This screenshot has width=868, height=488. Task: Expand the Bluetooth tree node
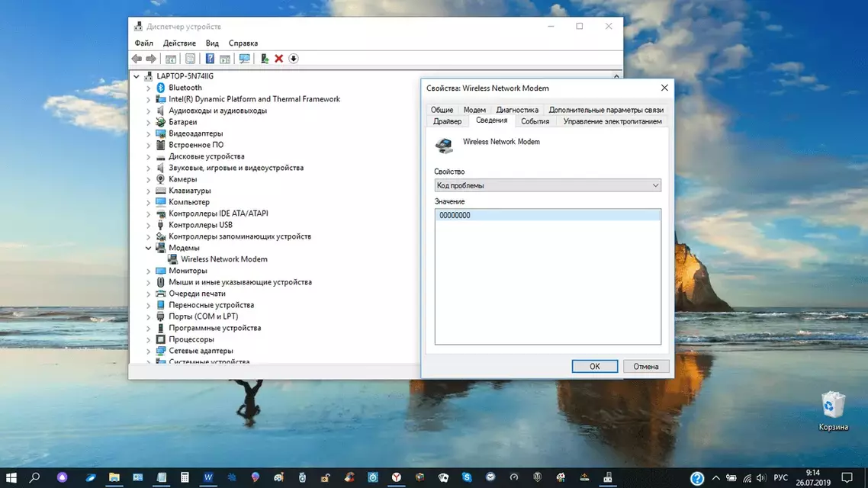tap(149, 87)
